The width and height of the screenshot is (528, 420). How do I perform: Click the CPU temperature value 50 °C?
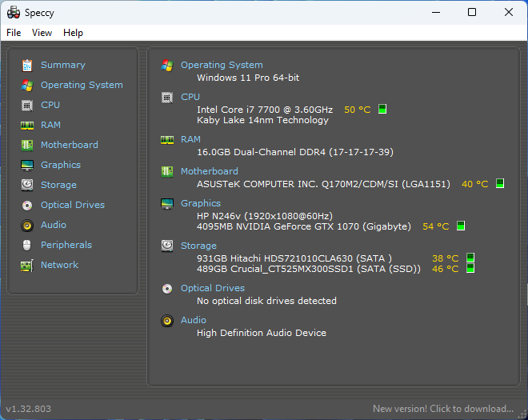358,110
